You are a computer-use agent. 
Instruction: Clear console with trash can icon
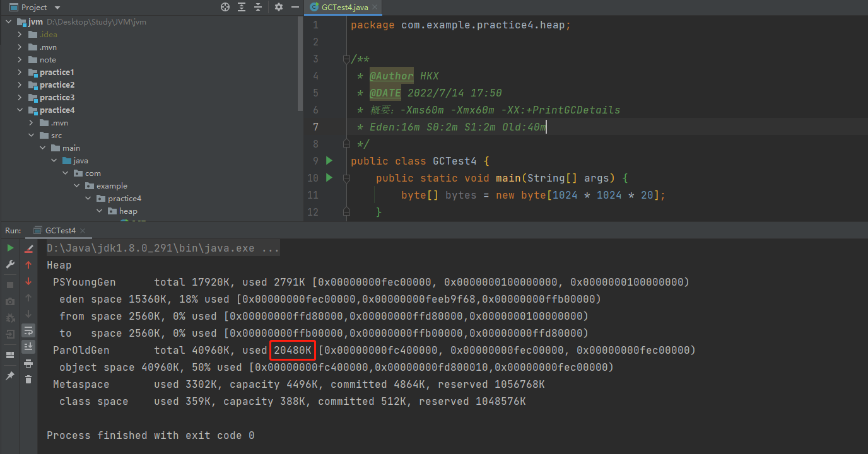click(x=28, y=379)
